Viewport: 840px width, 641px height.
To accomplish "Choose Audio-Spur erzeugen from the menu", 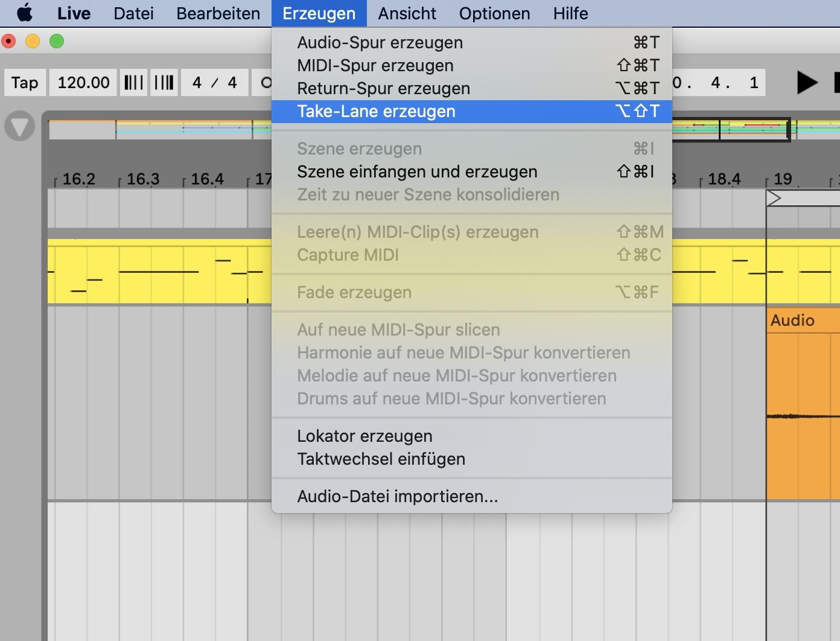I will pos(380,43).
